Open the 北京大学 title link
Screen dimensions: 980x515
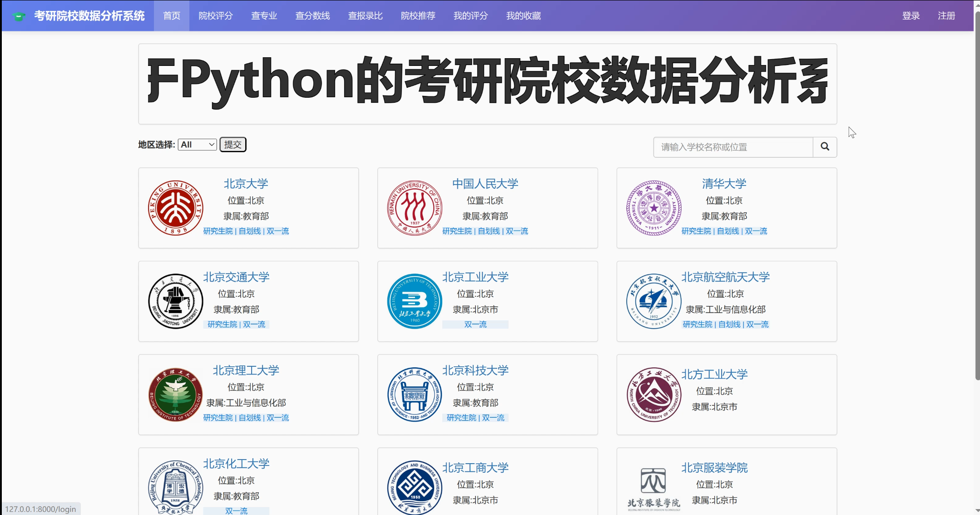point(246,184)
